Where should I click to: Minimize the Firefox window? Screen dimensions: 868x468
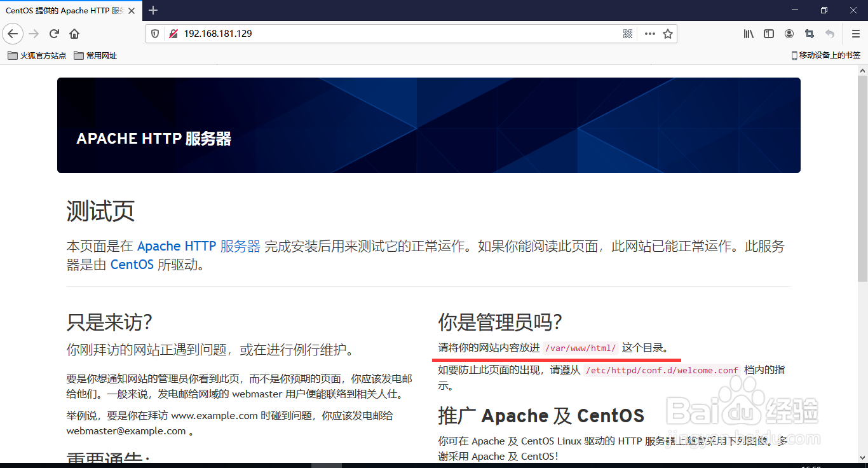(x=795, y=10)
